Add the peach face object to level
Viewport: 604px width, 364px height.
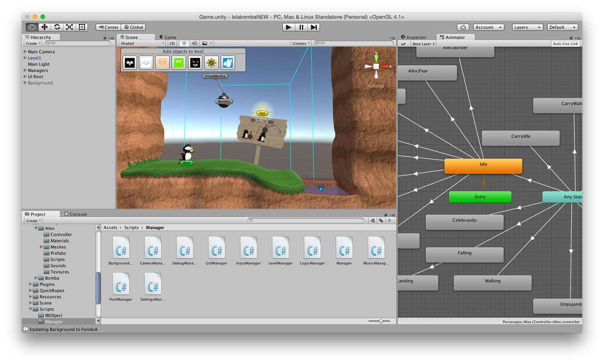(x=162, y=63)
